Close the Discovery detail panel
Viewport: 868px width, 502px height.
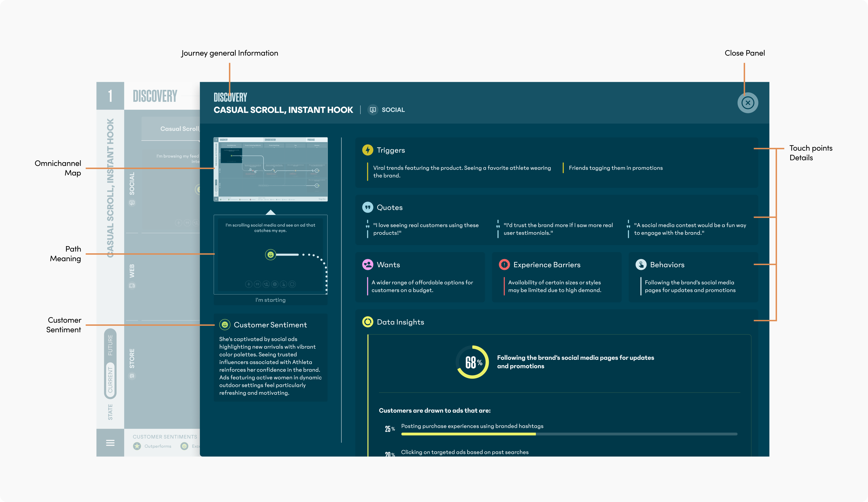coord(747,103)
